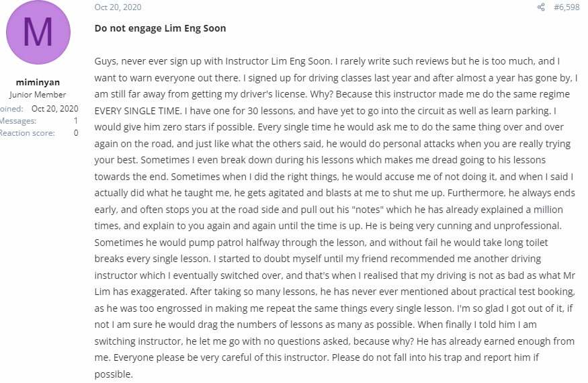588x383 pixels.
Task: Open the miminyan username profile link
Action: point(38,82)
